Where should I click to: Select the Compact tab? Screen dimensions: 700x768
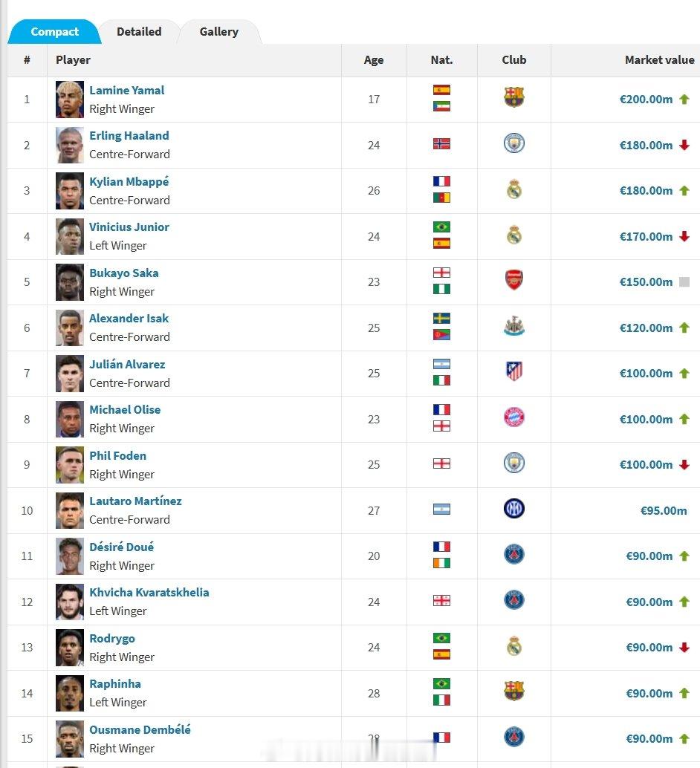coord(54,32)
